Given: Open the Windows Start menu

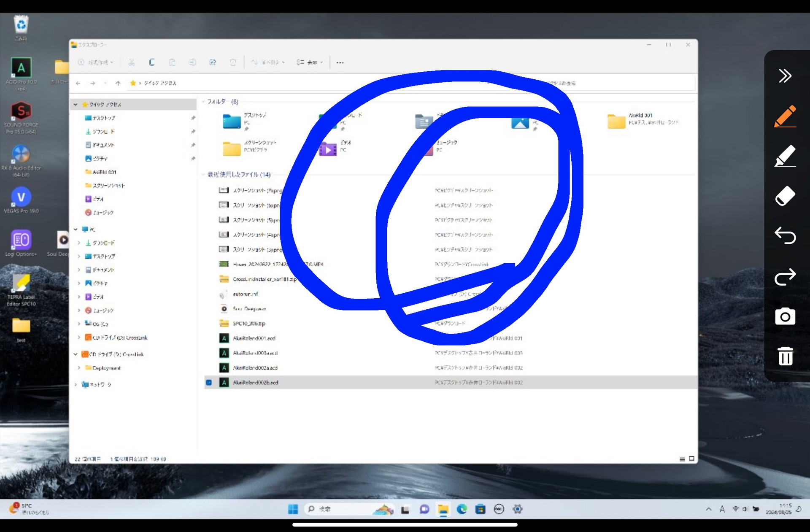Looking at the screenshot, I should coord(293,509).
